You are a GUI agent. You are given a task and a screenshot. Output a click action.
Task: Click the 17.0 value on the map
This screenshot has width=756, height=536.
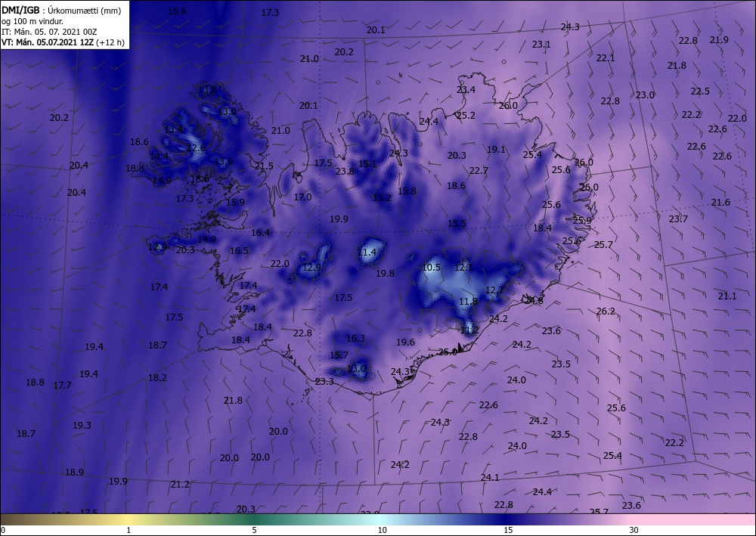(x=303, y=197)
